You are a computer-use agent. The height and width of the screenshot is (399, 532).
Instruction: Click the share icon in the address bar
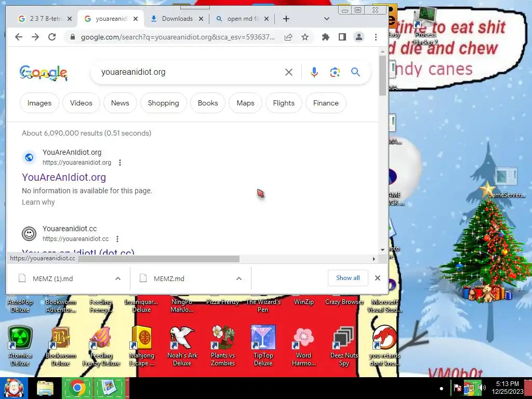pyautogui.click(x=288, y=37)
